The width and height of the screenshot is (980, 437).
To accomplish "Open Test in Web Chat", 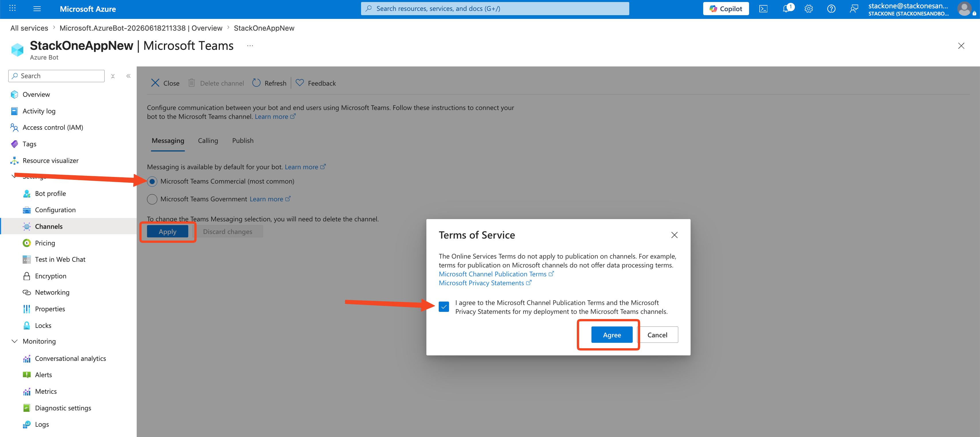I will [x=60, y=259].
